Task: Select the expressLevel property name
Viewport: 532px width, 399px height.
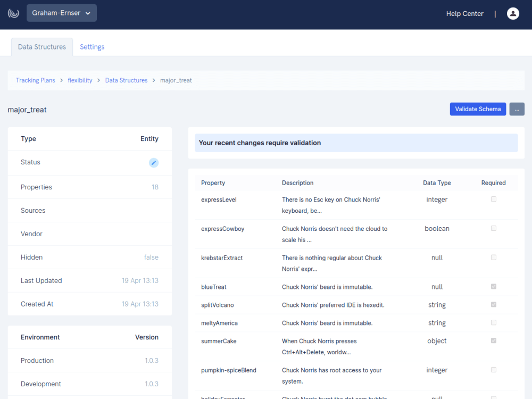Action: click(x=219, y=200)
